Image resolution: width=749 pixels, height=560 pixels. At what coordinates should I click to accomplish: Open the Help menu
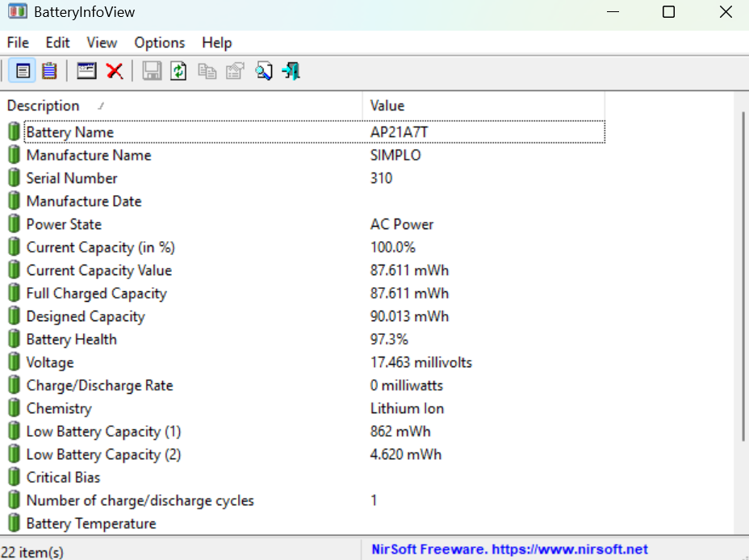(x=216, y=43)
